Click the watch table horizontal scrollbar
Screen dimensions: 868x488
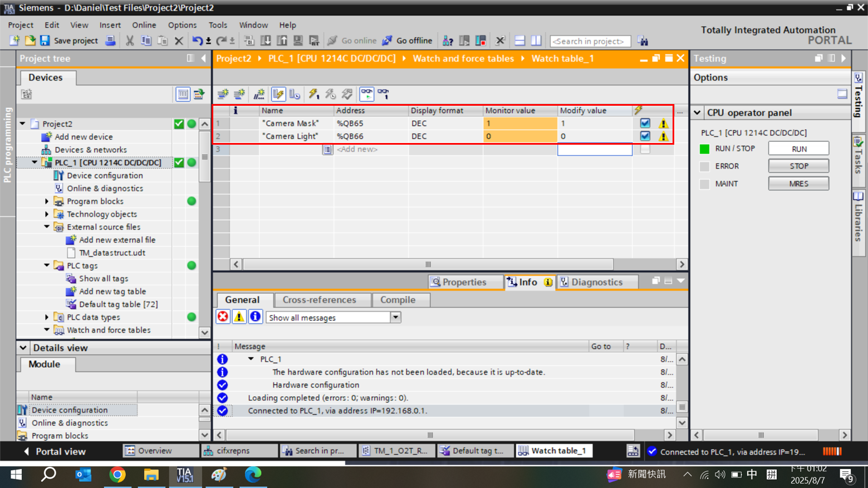(428, 264)
